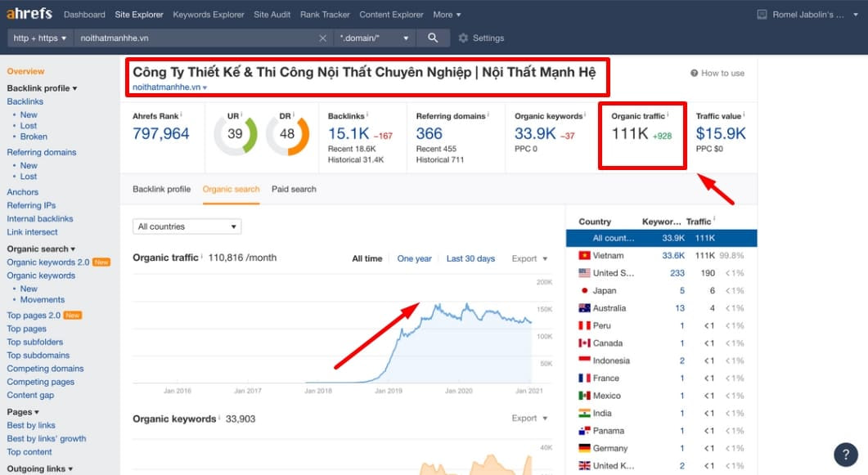Click the United States flag icon
The image size is (868, 475).
pos(585,272)
